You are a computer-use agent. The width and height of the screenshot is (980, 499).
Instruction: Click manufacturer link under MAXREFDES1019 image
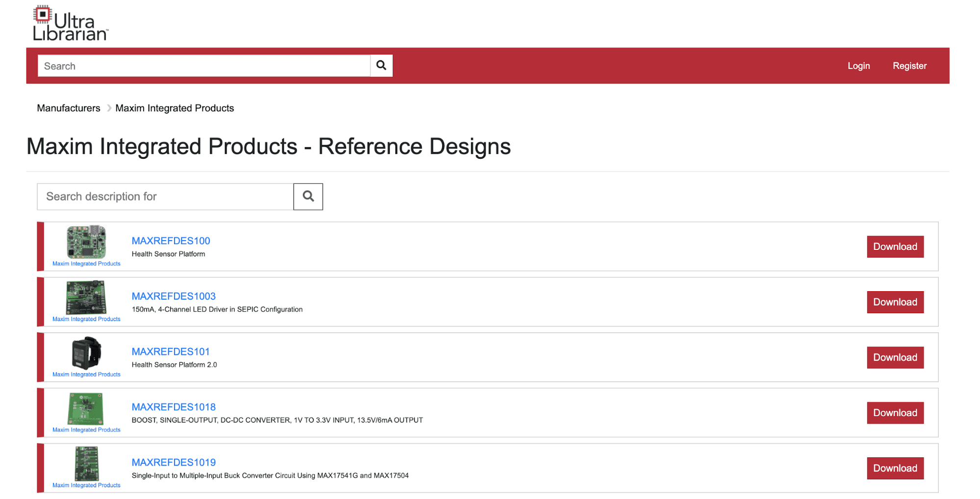click(86, 485)
